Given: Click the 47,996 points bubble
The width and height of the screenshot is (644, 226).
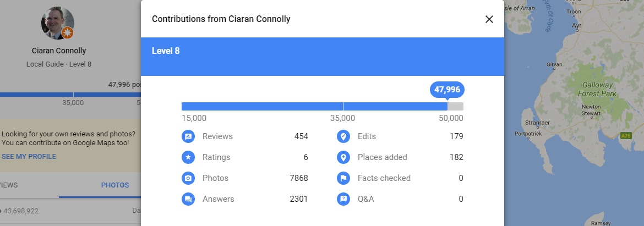Looking at the screenshot, I should coord(447,90).
